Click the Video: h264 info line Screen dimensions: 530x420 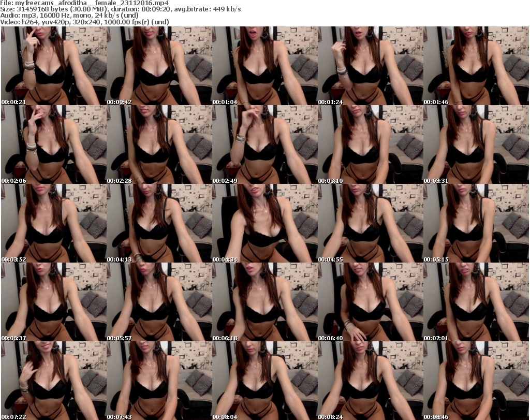[x=84, y=22]
